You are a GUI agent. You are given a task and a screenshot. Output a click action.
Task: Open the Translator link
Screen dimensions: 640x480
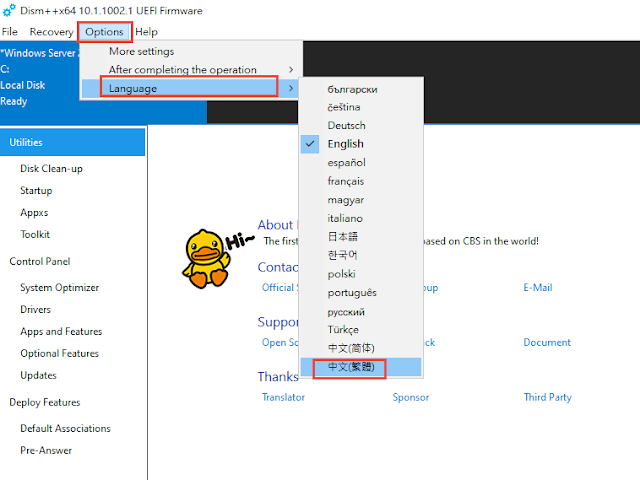pos(283,397)
